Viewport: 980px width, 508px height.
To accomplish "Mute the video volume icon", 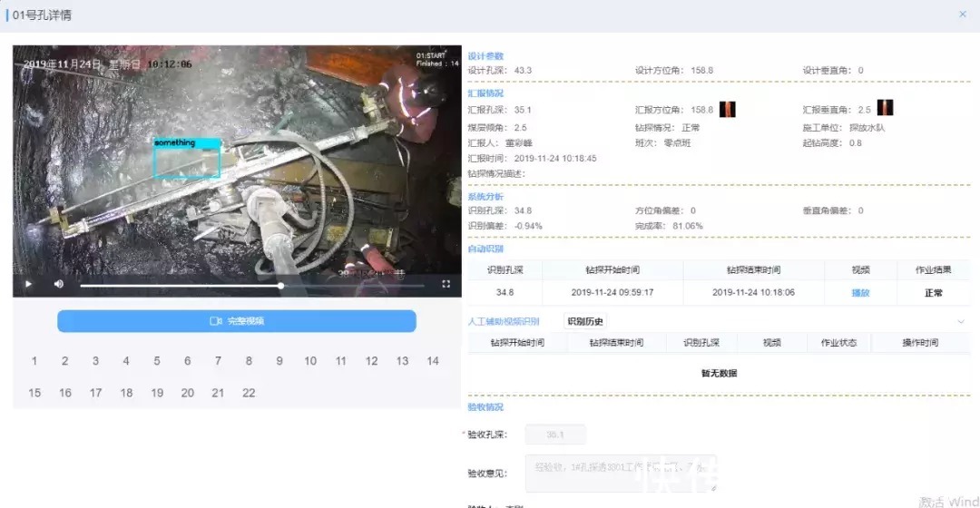I will coord(59,284).
